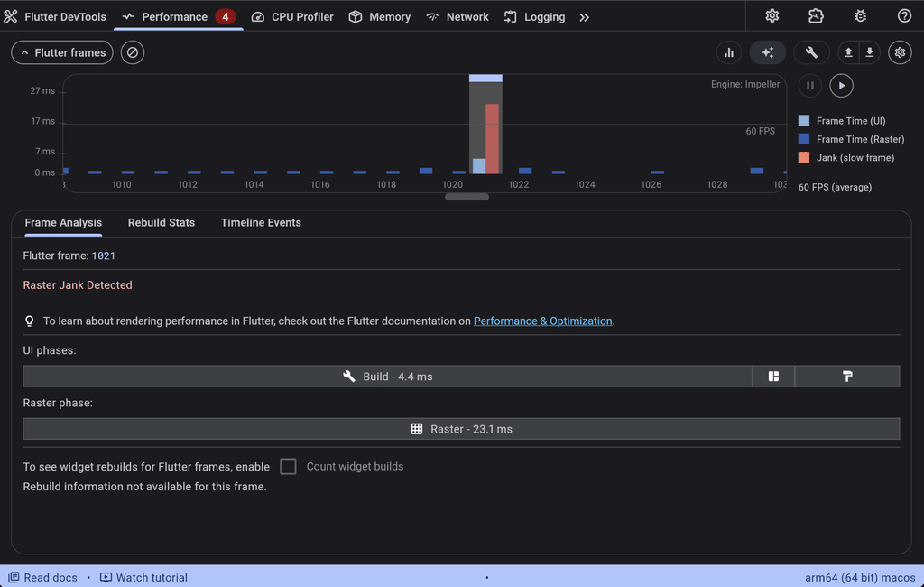Click the Read docs link
The width and height of the screenshot is (924, 587).
(x=43, y=578)
